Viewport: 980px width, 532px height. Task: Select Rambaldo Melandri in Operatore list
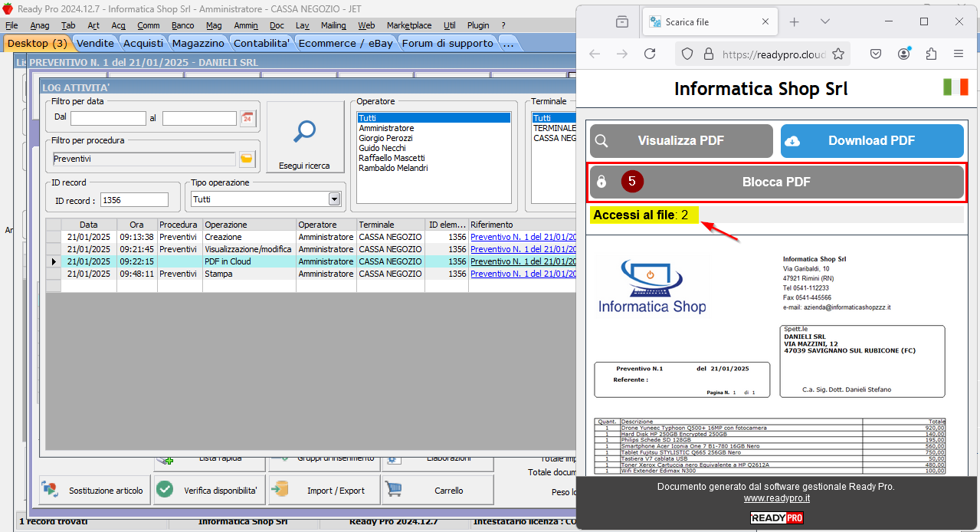click(x=393, y=168)
